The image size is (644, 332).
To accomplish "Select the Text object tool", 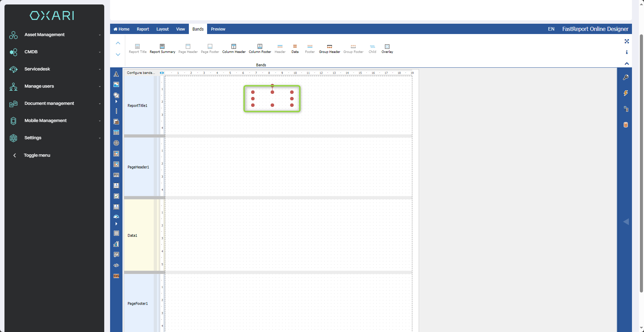I will [116, 74].
